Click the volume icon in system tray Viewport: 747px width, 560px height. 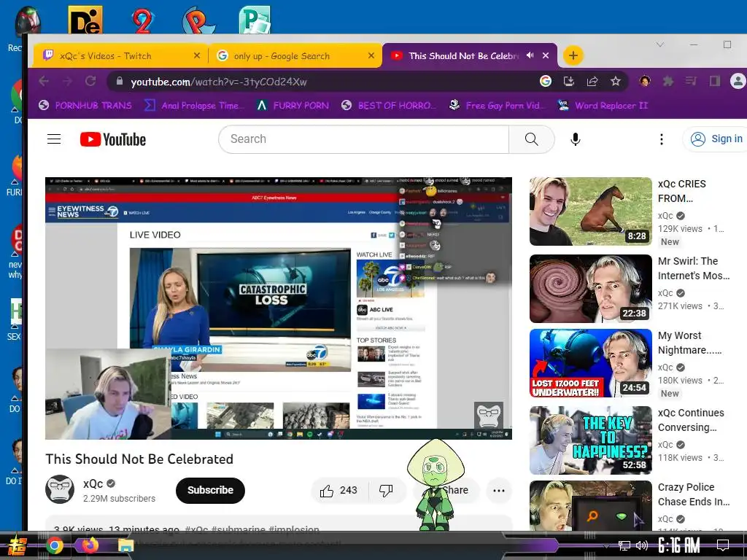(642, 545)
